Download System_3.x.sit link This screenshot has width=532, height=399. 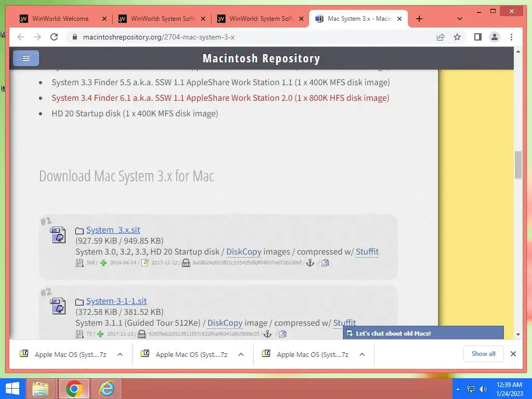click(113, 230)
